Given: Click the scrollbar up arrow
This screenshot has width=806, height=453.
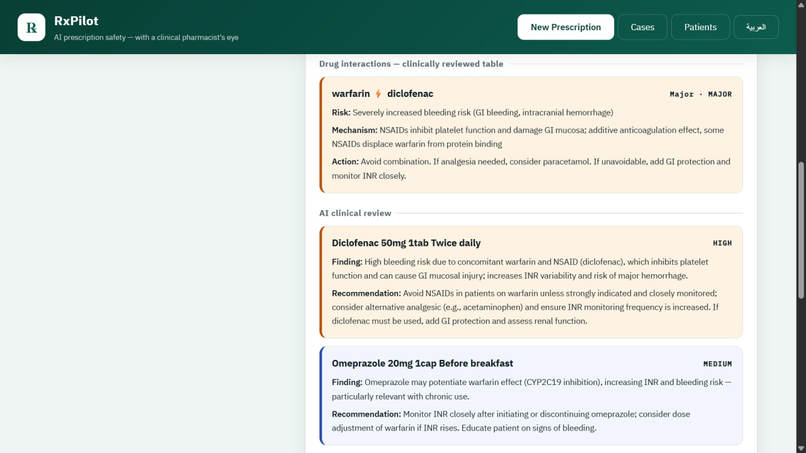Looking at the screenshot, I should point(801,4).
